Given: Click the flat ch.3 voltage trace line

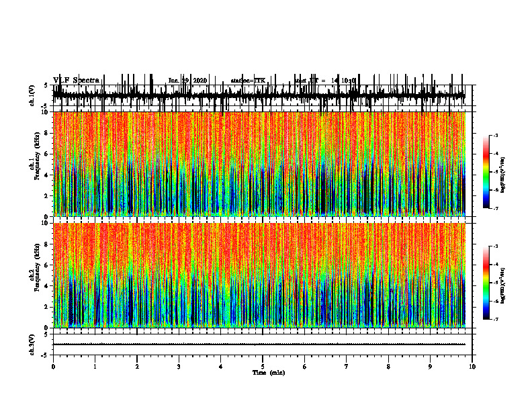Looking at the screenshot, I should (x=259, y=345).
